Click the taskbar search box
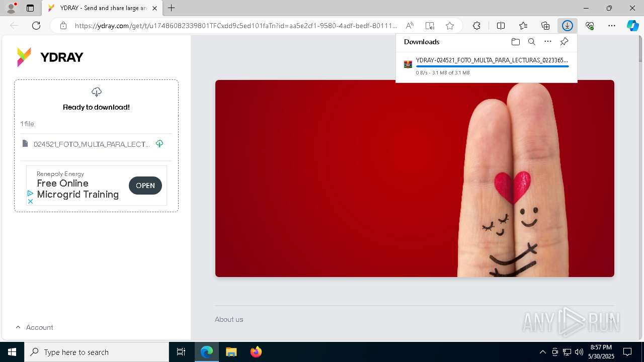 pos(97,352)
